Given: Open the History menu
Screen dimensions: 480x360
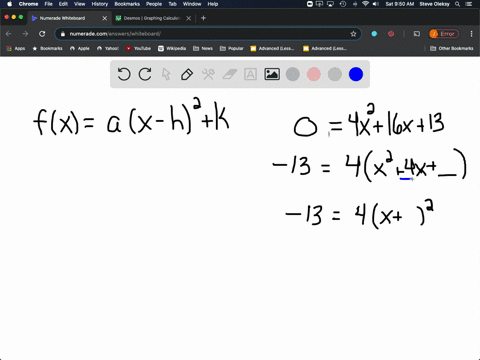Looking at the screenshot, I should click(100, 4).
